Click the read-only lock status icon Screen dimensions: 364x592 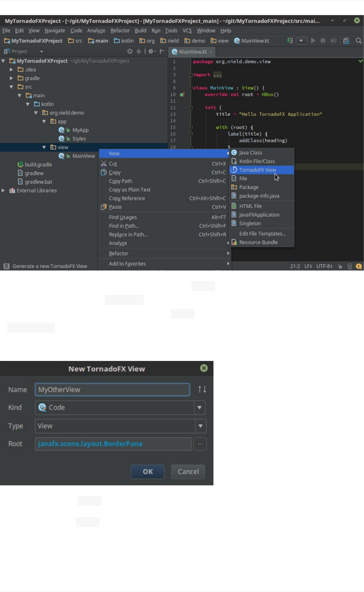click(340, 266)
